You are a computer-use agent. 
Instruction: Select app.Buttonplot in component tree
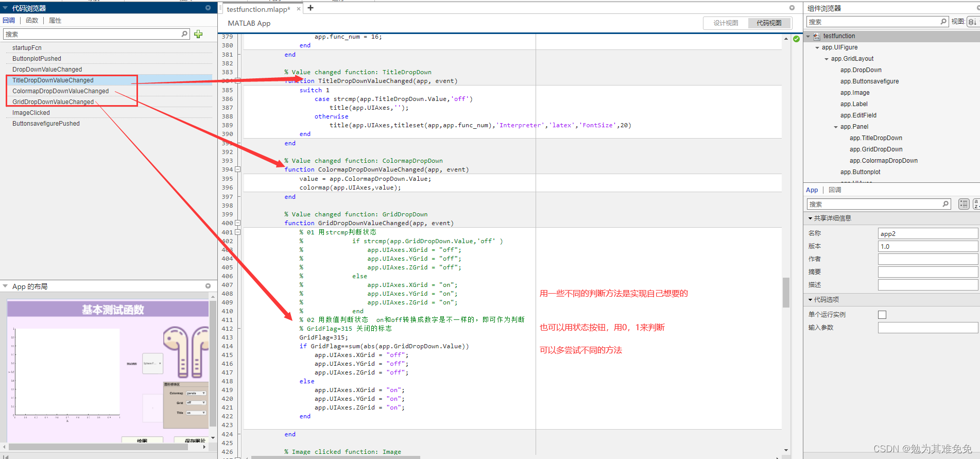[860, 172]
